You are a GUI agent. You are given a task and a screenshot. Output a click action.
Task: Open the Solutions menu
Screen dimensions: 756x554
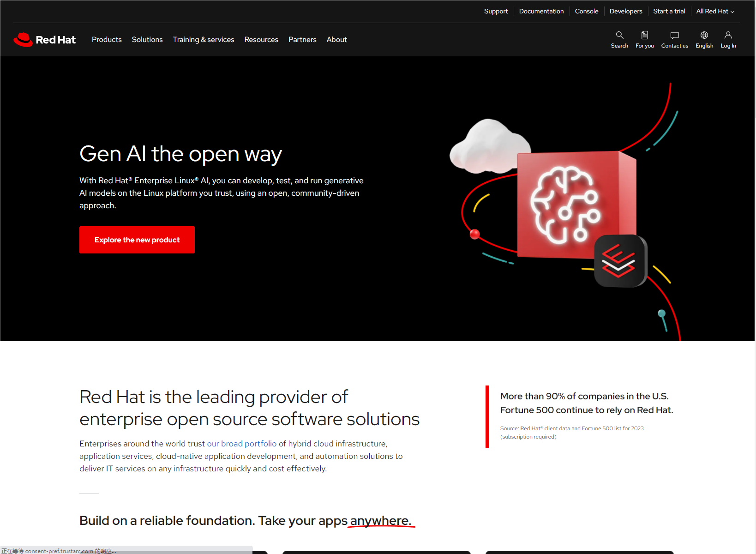[147, 40]
